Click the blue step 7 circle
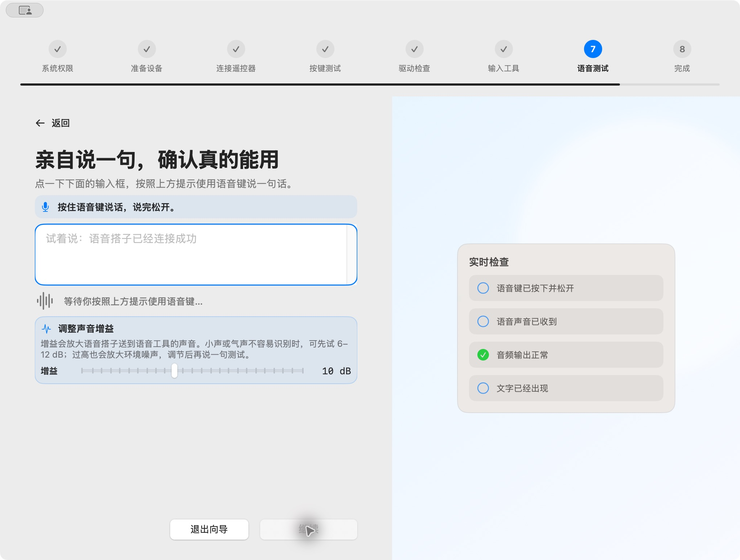Screen dimensions: 740x560 [593, 49]
